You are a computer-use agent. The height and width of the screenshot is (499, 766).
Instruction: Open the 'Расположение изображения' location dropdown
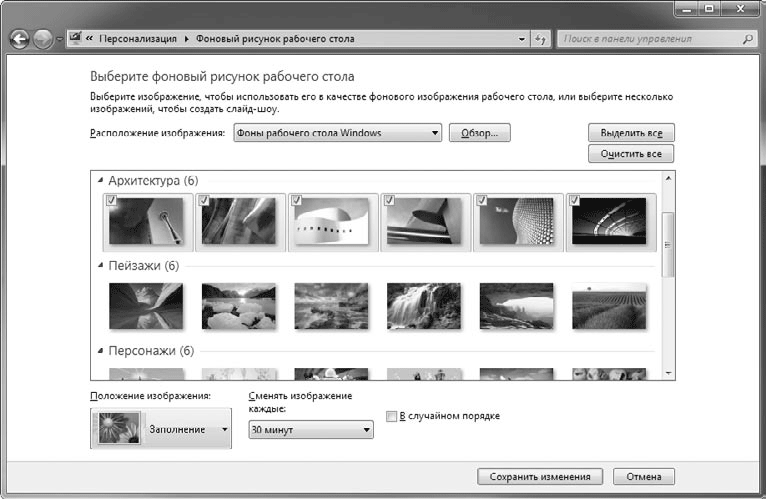coord(337,133)
